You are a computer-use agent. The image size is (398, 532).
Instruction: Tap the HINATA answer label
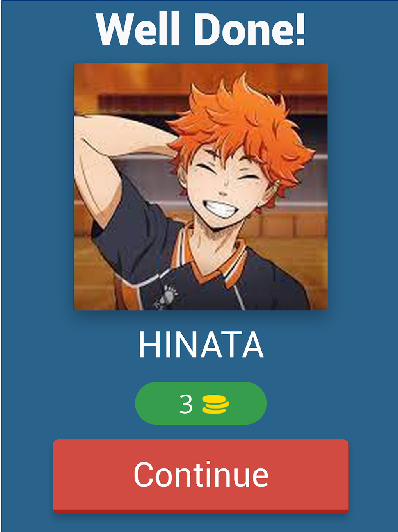click(x=201, y=345)
